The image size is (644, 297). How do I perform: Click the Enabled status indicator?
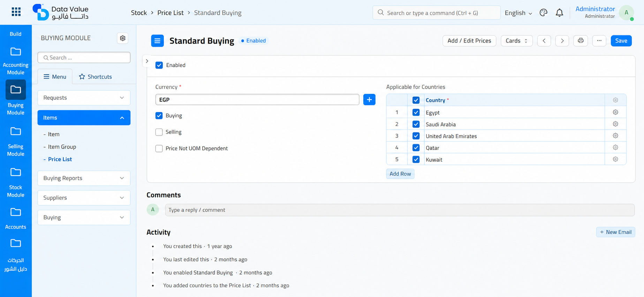pyautogui.click(x=253, y=41)
